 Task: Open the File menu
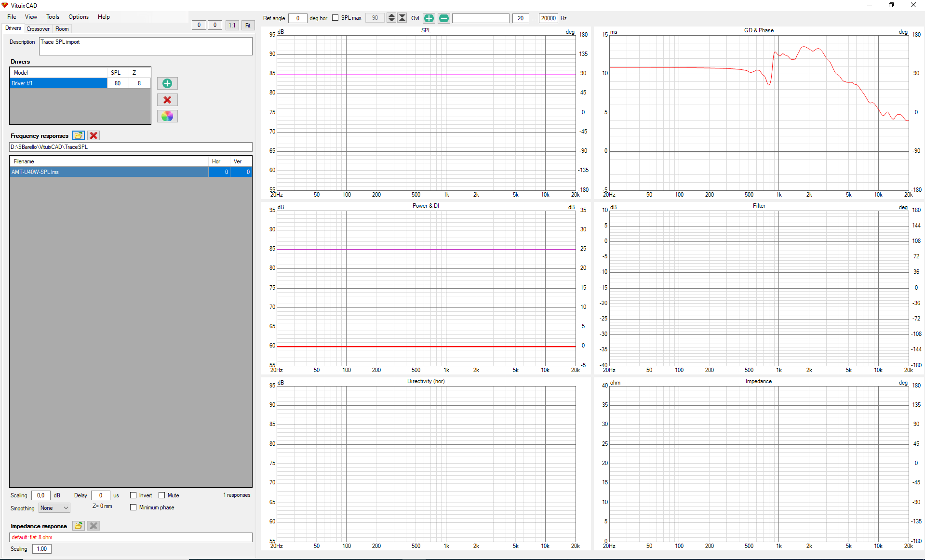click(12, 17)
